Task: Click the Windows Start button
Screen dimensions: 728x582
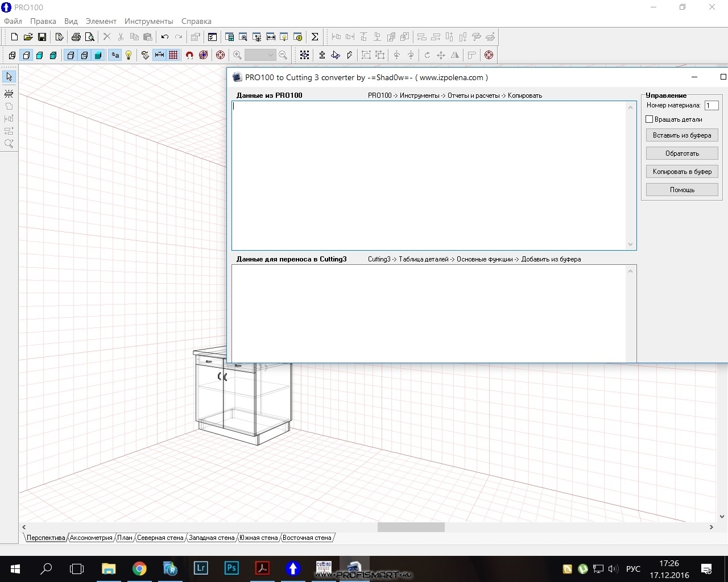Action: (x=15, y=568)
